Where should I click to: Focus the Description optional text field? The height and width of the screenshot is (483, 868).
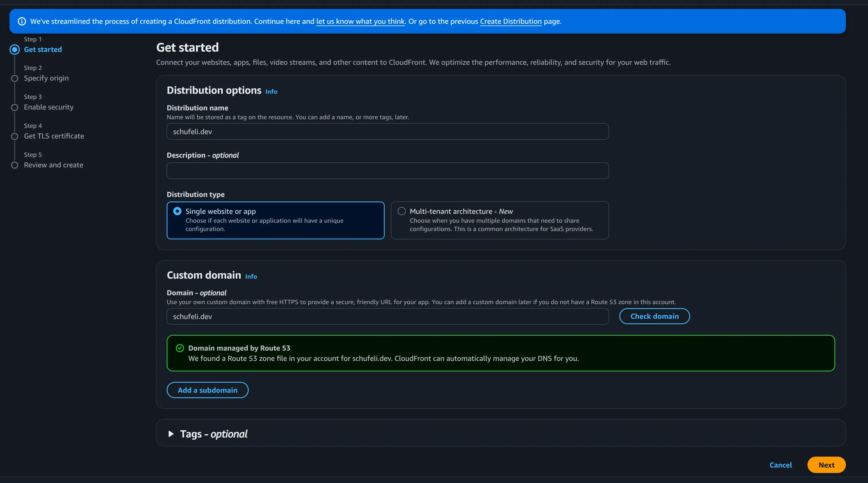(x=388, y=171)
